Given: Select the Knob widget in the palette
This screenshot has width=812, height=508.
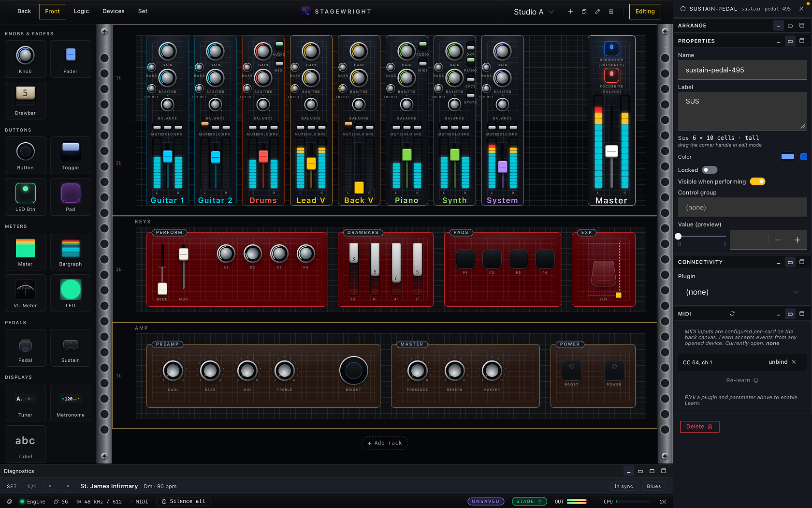Looking at the screenshot, I should [x=25, y=59].
